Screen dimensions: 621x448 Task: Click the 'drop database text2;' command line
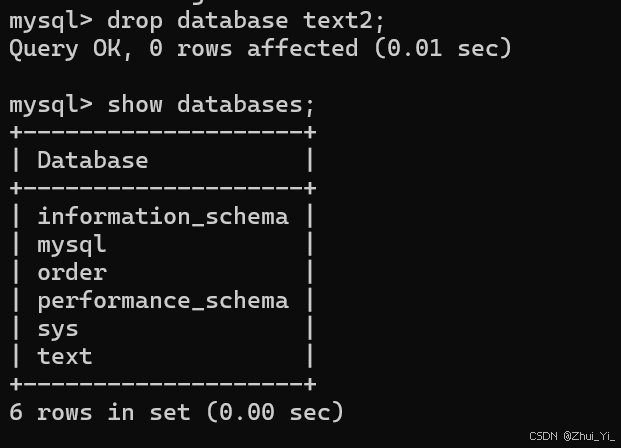tap(197, 21)
